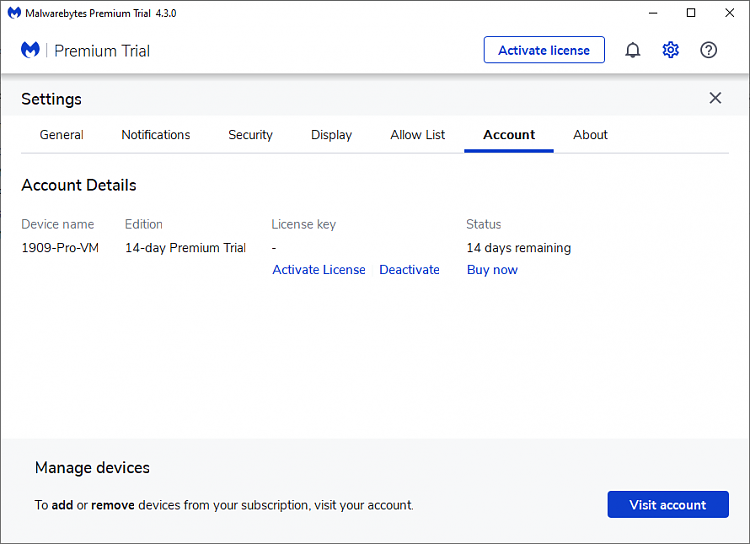This screenshot has height=544, width=750.
Task: Open the Notifications tab
Action: click(x=155, y=135)
